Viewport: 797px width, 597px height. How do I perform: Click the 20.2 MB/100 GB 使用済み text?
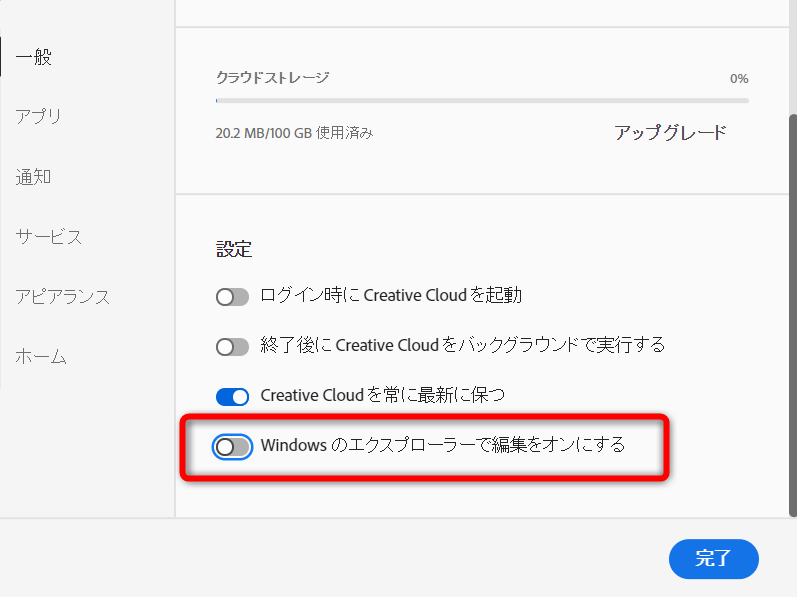tap(294, 133)
